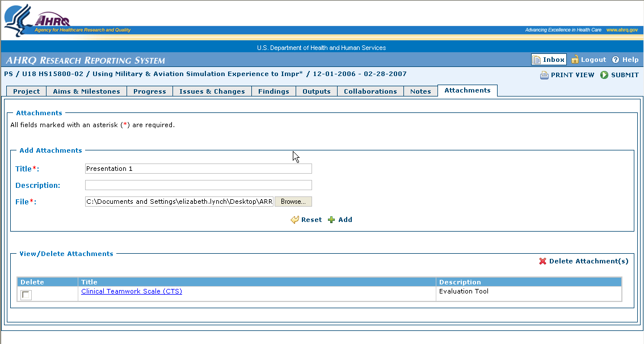Click the U.S. Department of Health banner text
Image resolution: width=644 pixels, height=344 pixels.
(322, 48)
